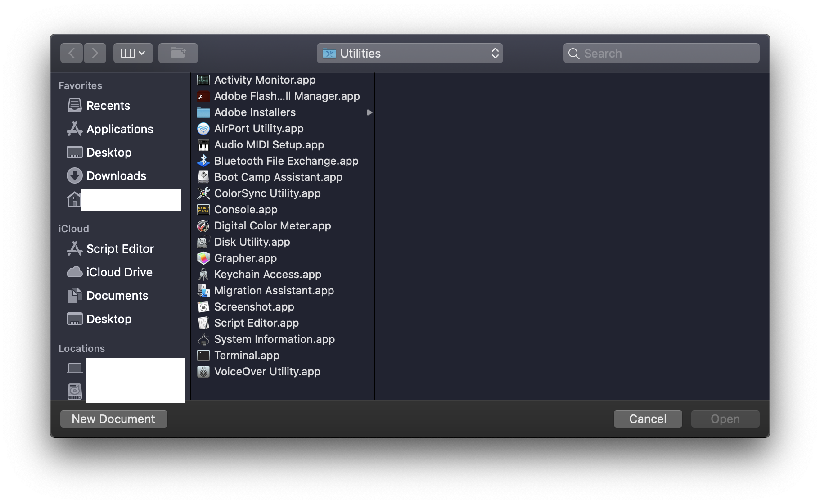Select the Grapher app icon
This screenshot has height=504, width=820.
[203, 258]
